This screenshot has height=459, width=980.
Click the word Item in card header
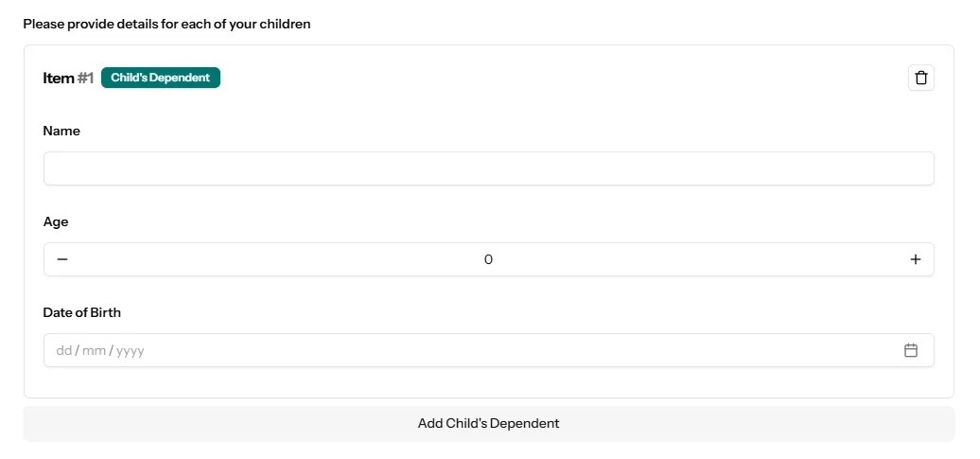[x=58, y=78]
